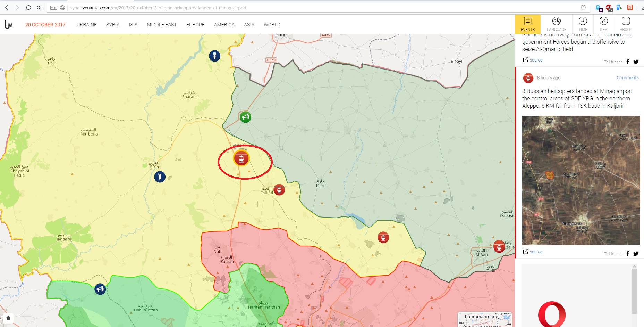Click the blue bomb marker near Efrin

click(x=160, y=177)
